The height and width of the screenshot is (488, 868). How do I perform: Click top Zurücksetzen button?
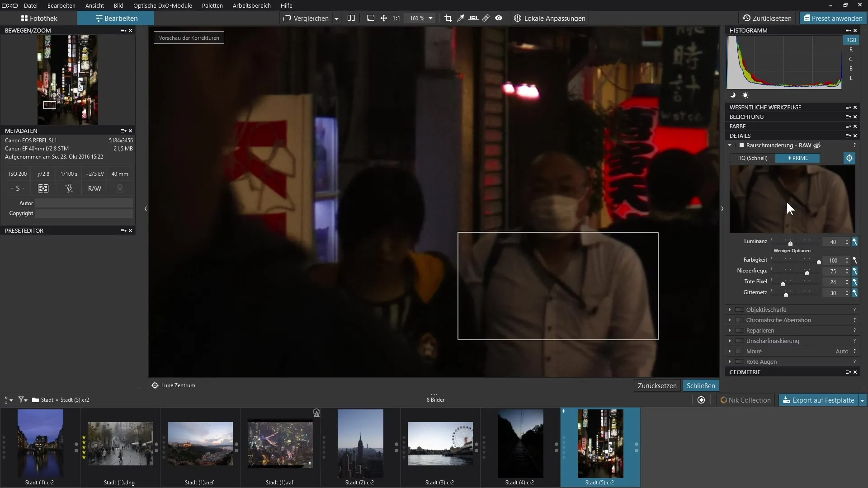point(767,19)
